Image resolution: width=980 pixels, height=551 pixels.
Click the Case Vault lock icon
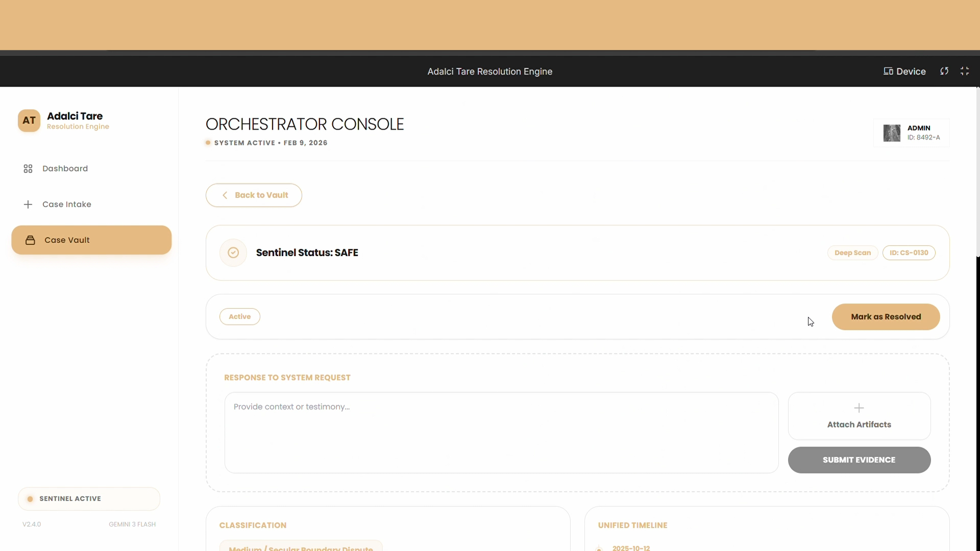[30, 240]
